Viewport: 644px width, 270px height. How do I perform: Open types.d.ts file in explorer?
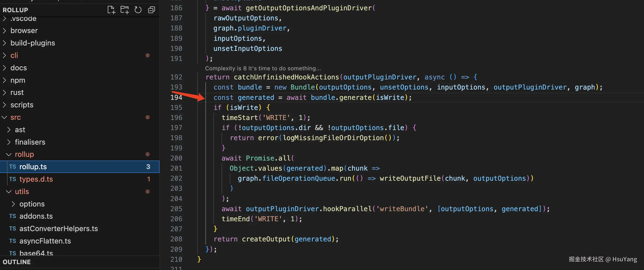(x=36, y=179)
